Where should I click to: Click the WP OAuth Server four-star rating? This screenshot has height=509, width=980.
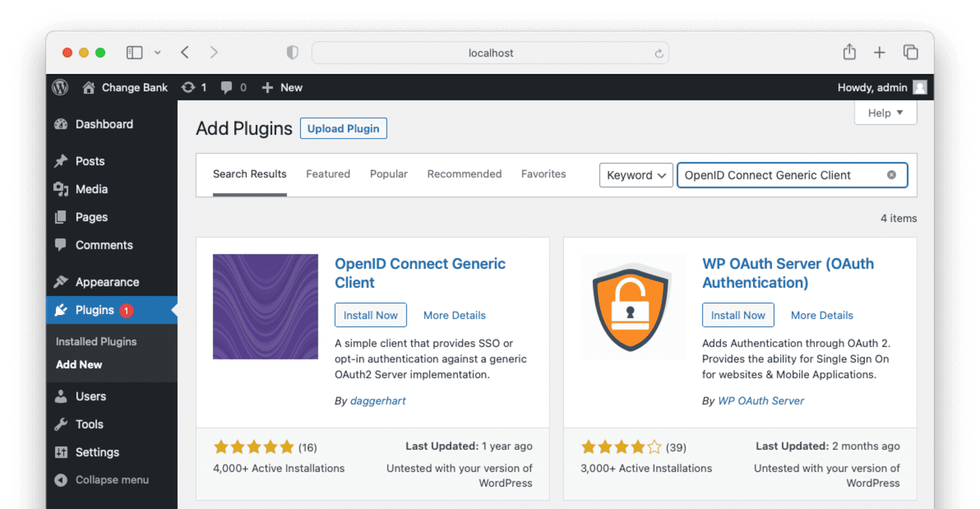coord(621,447)
